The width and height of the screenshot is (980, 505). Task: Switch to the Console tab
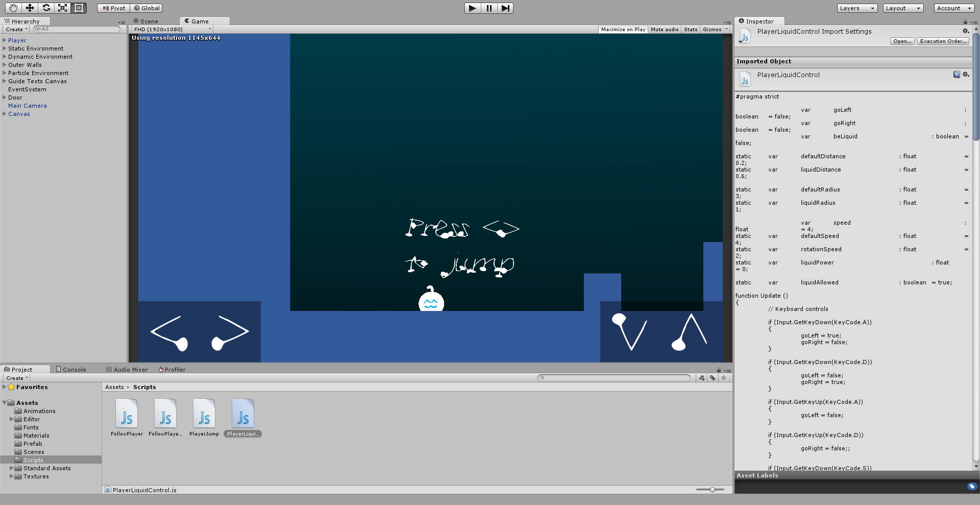71,370
